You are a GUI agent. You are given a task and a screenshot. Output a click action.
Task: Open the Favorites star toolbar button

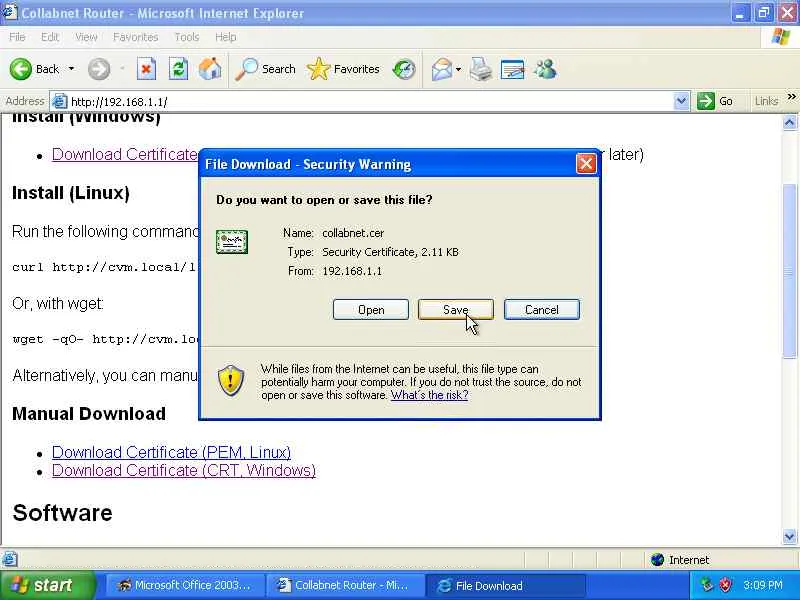click(343, 69)
